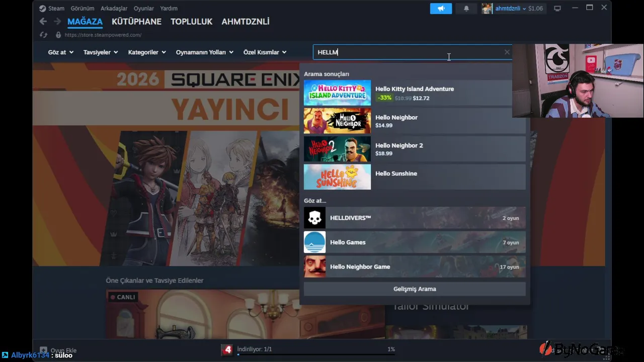This screenshot has width=644, height=362.
Task: Open the Steam menu
Action: (x=56, y=9)
